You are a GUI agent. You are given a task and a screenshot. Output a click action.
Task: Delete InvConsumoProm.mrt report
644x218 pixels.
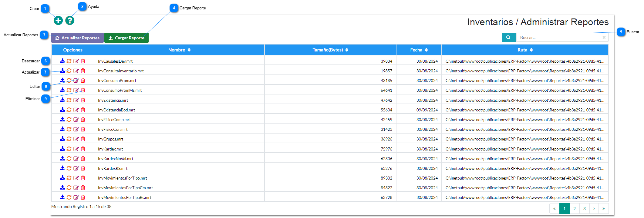[83, 80]
